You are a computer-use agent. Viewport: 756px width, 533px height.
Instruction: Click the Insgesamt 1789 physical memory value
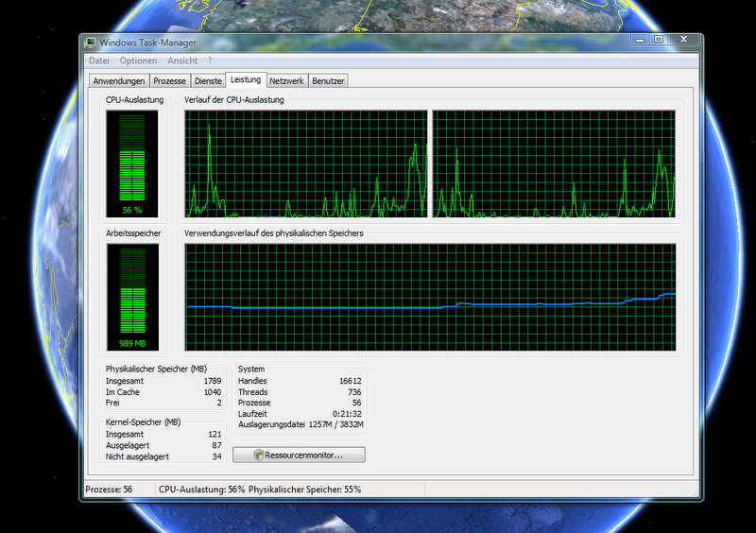coord(212,381)
